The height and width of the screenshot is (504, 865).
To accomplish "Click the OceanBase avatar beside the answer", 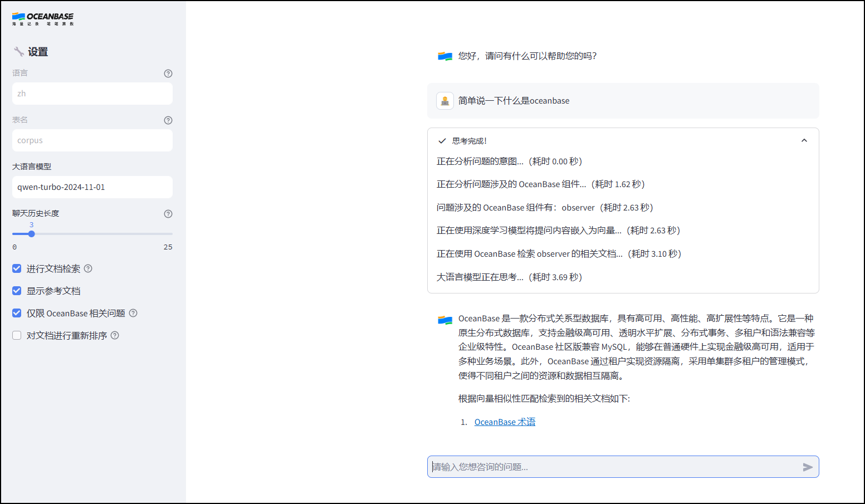I will 445,320.
